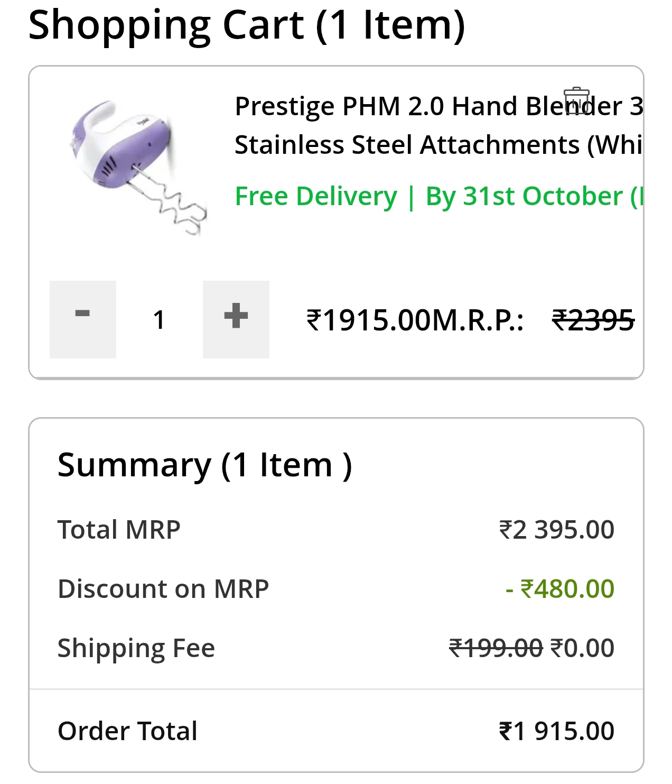Click the green Free Delivery date text
Viewport: 672px width, 784px height.
(437, 196)
